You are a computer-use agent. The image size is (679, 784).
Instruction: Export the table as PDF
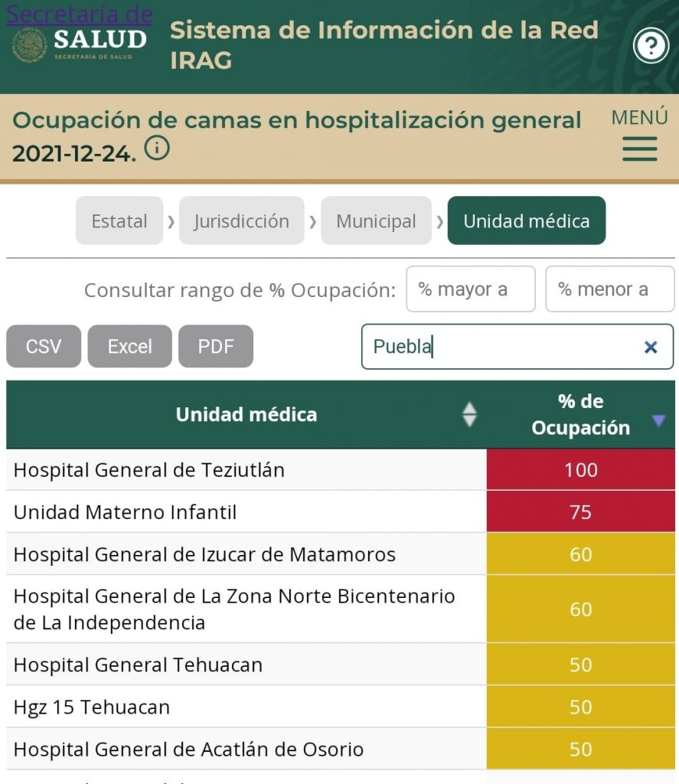click(x=216, y=347)
